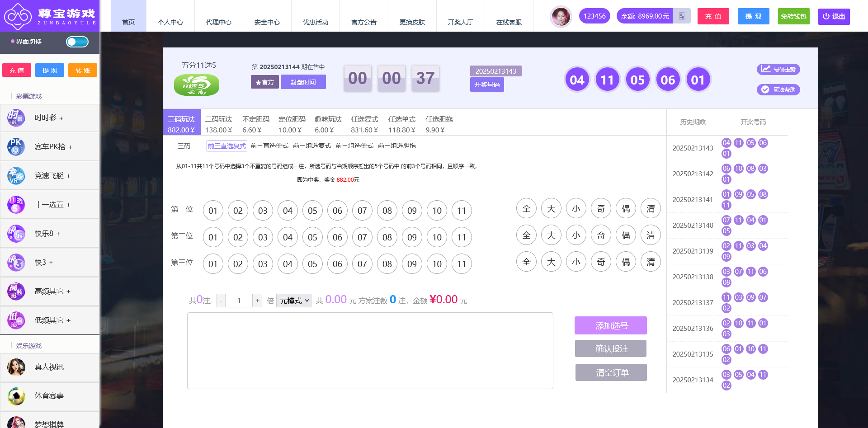Toggle the 界面切换 switch
This screenshot has height=428, width=868.
pyautogui.click(x=77, y=42)
